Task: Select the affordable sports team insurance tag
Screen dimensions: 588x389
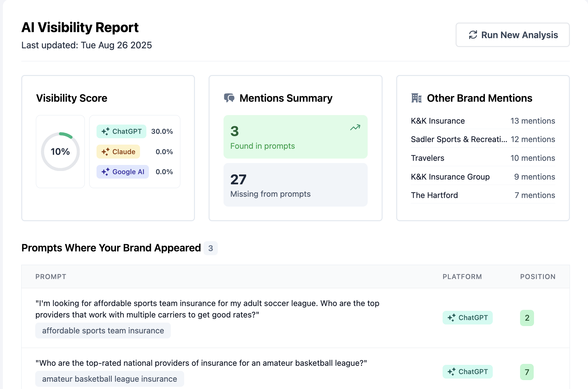Action: [x=103, y=331]
